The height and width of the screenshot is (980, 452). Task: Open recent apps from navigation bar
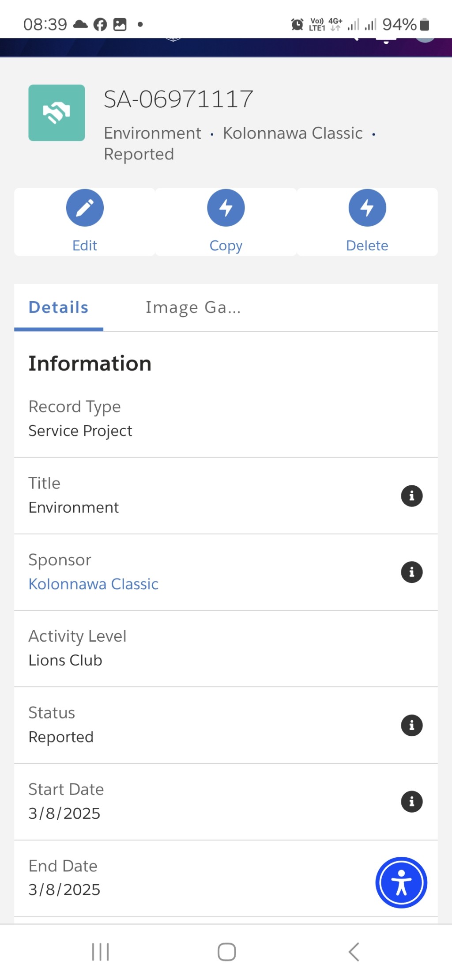pos(100,952)
